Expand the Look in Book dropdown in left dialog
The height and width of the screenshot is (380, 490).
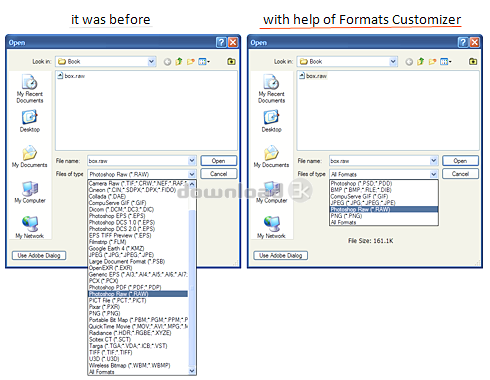151,61
